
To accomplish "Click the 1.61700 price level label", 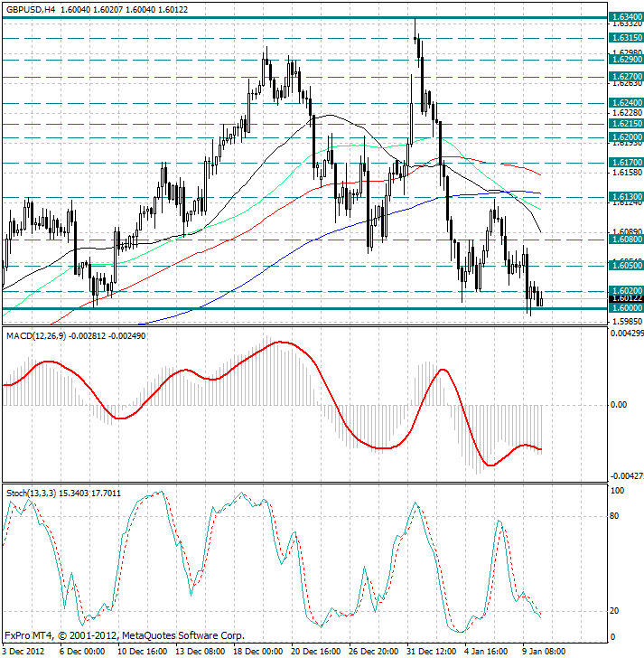I will pos(626,162).
